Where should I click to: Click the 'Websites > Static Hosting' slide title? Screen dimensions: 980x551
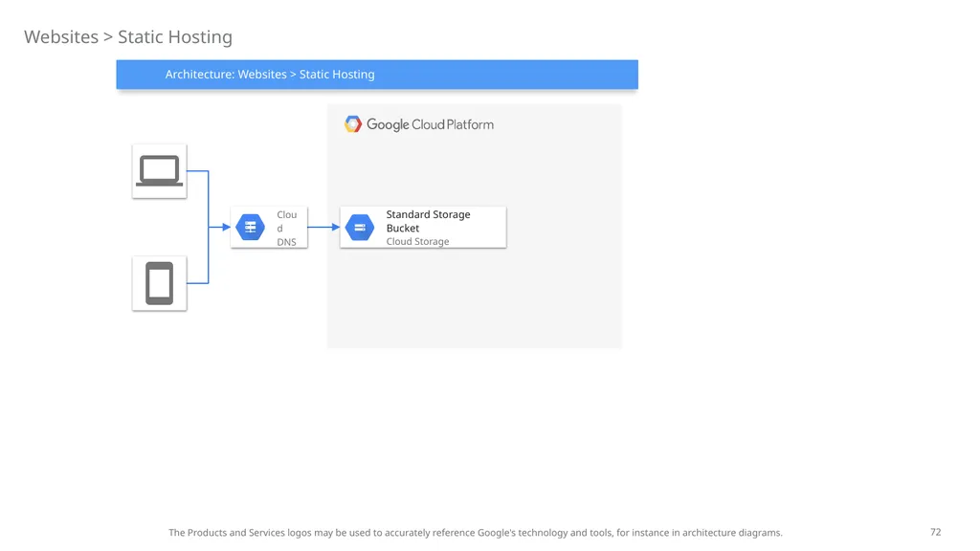point(128,37)
